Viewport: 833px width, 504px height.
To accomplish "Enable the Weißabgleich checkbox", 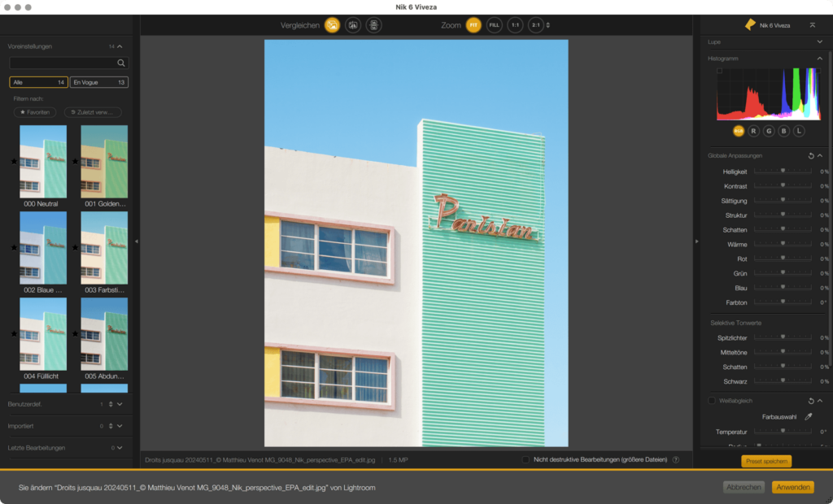I will click(x=712, y=401).
